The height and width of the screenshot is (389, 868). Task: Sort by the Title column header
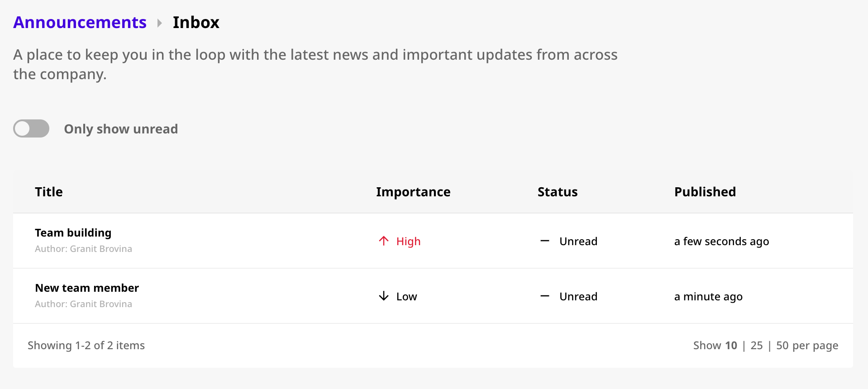(49, 192)
